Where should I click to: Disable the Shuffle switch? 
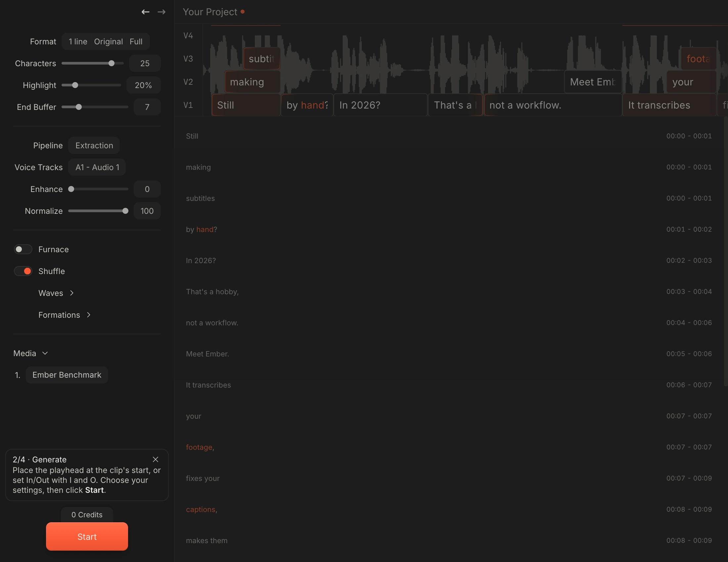[23, 271]
